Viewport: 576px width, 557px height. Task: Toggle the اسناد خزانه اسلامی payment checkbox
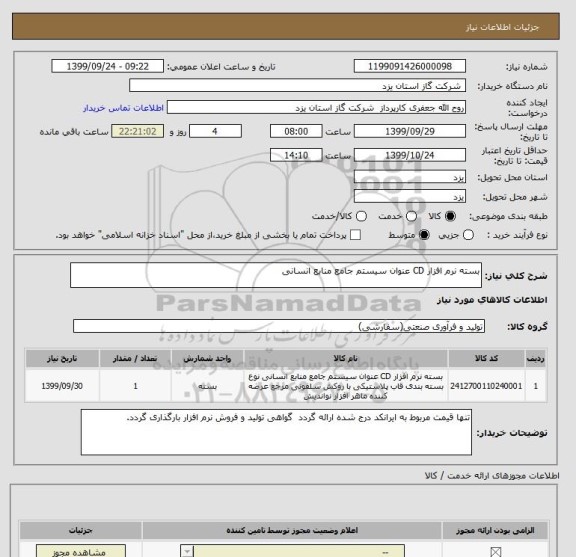[355, 235]
